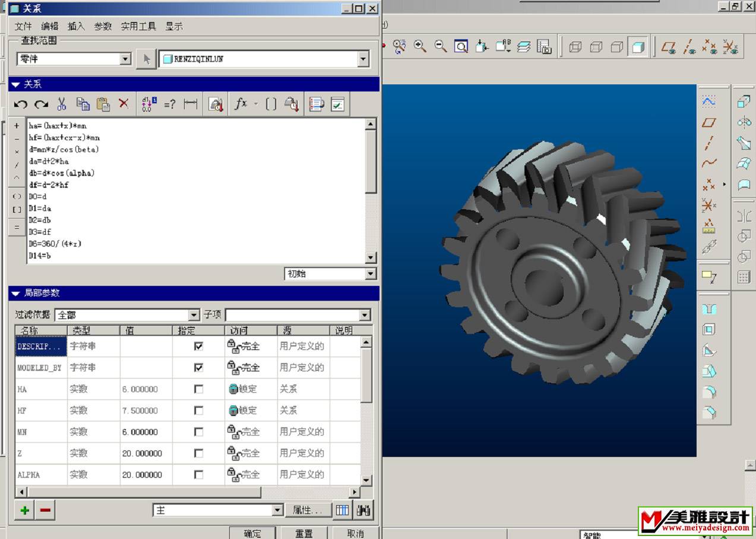Open the 文件 menu

click(23, 26)
